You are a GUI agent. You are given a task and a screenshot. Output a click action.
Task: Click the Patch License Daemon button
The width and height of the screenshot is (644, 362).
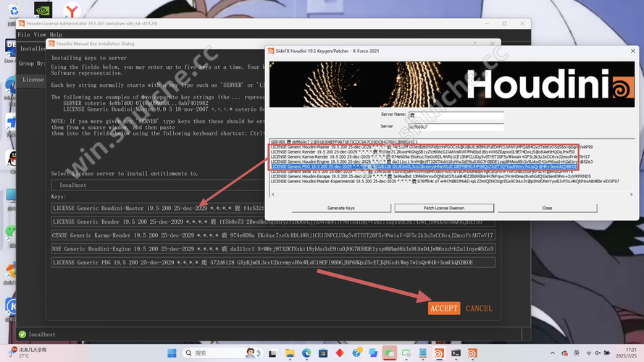[444, 208]
